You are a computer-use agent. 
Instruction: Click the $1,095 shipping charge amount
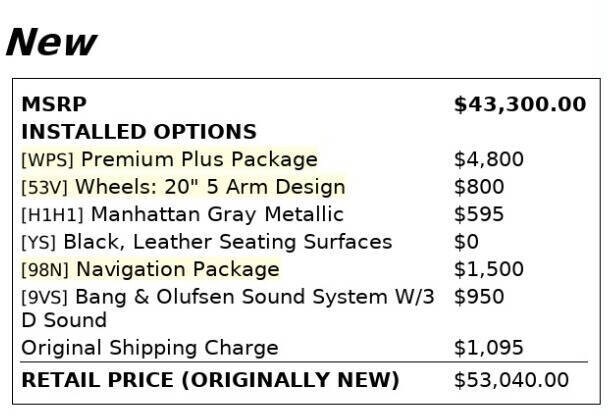click(488, 348)
